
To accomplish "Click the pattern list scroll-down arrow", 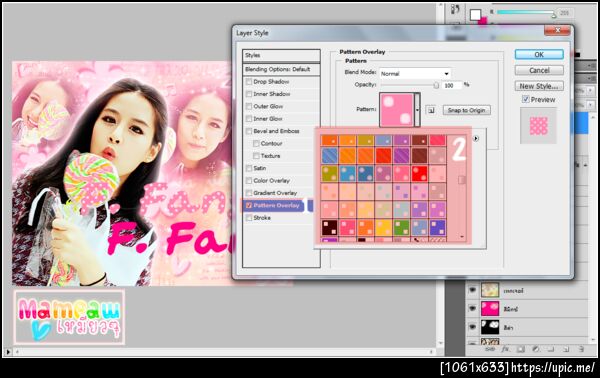I will [x=462, y=237].
